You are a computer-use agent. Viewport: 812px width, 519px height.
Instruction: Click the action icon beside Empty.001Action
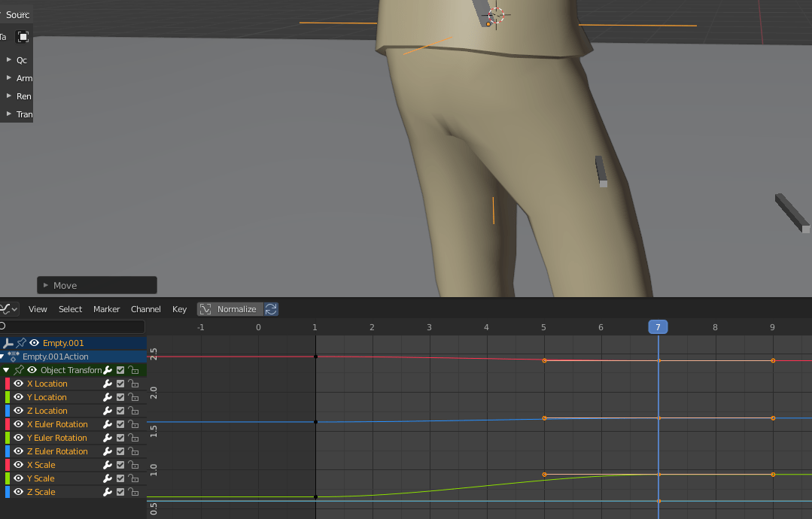point(13,357)
